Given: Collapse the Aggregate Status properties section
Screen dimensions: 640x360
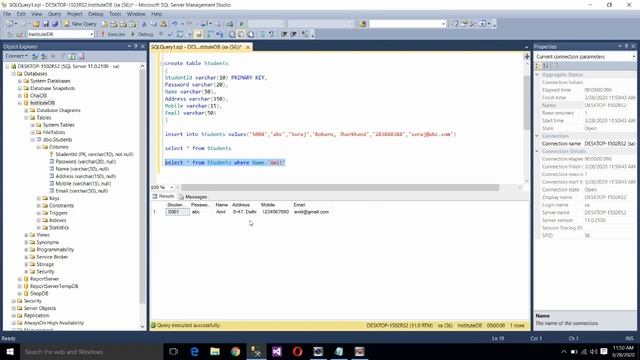Looking at the screenshot, I should 538,75.
